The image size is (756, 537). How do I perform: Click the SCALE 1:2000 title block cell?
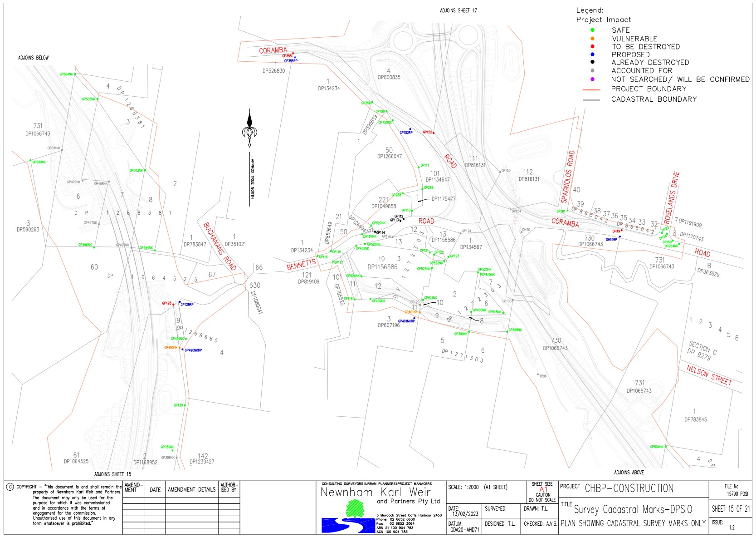click(478, 488)
